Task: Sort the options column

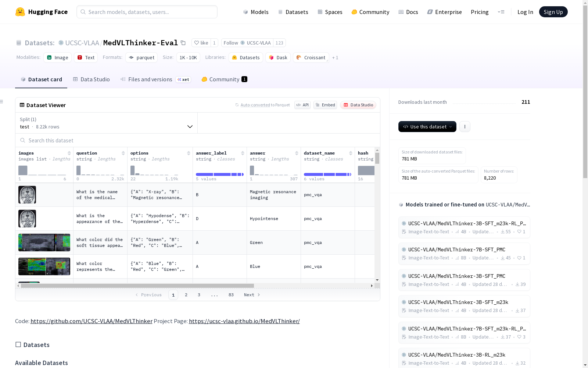Action: [x=189, y=153]
